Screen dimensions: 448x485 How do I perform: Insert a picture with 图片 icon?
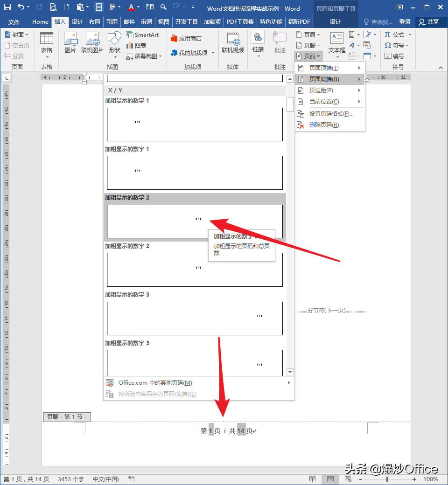point(70,42)
